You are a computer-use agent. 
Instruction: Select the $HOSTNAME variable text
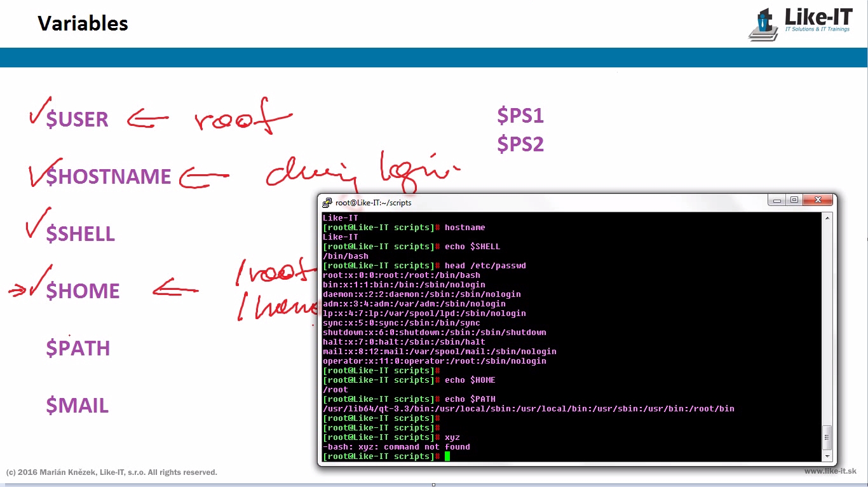[109, 177]
